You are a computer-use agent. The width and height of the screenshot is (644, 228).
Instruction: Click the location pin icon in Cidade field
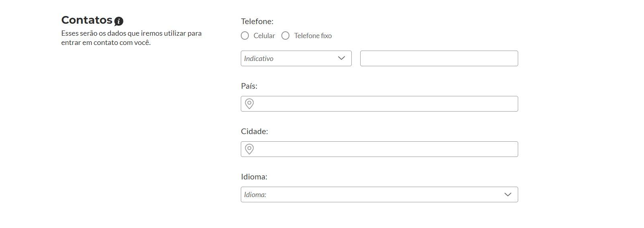point(249,149)
